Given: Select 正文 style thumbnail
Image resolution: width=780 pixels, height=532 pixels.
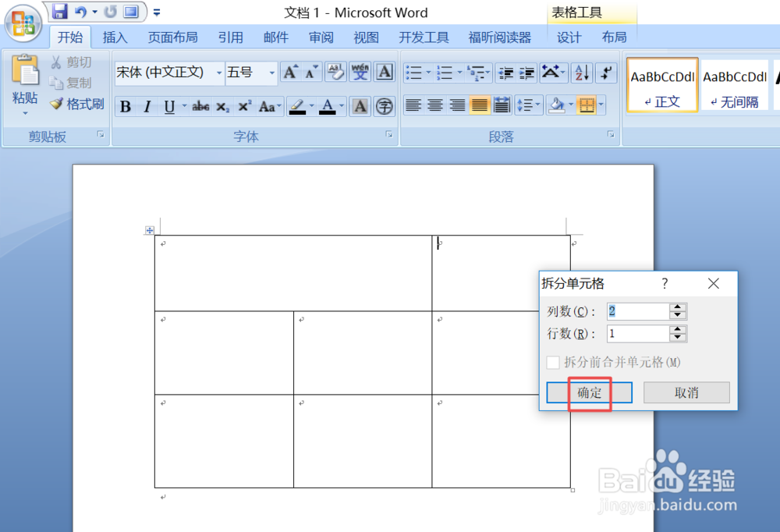Looking at the screenshot, I should (662, 85).
